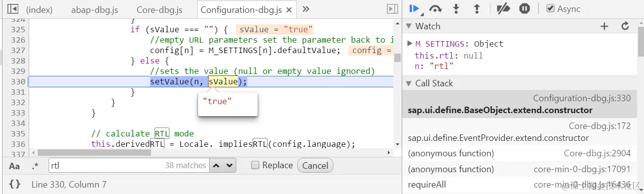Viewport: 644px width, 194px height.
Task: Toggle the Async checkbox
Action: point(550,8)
